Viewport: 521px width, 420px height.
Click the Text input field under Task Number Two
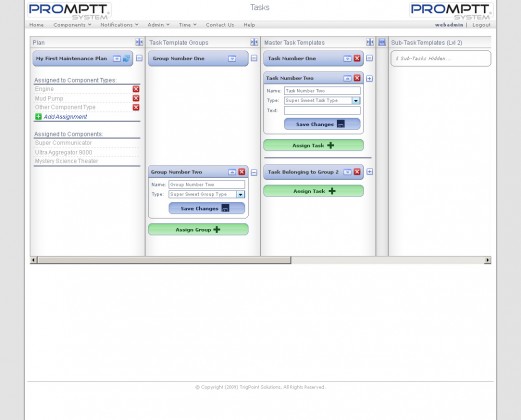click(322, 110)
